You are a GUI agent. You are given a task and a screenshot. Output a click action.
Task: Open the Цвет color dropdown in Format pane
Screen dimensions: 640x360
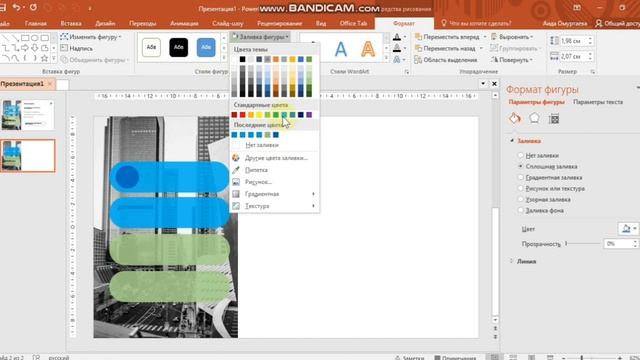click(x=629, y=229)
